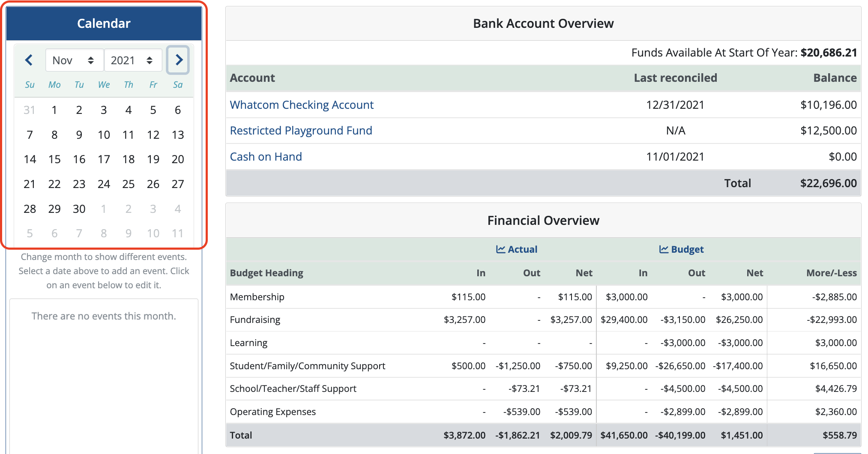The width and height of the screenshot is (868, 454).
Task: Open Whatcom Checking Account link
Action: [x=302, y=105]
